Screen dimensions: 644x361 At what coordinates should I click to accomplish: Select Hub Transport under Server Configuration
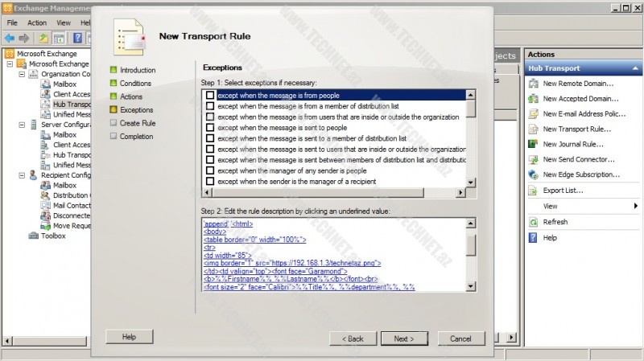pyautogui.click(x=72, y=154)
